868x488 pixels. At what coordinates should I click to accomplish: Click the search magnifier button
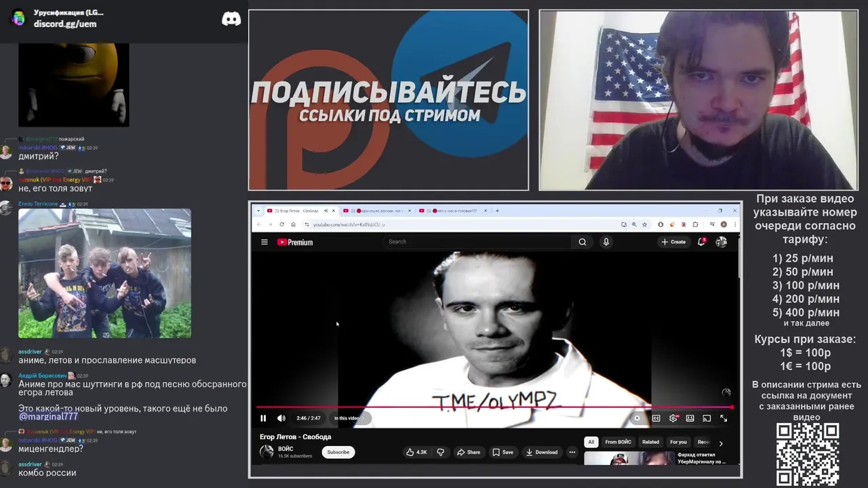click(x=583, y=242)
